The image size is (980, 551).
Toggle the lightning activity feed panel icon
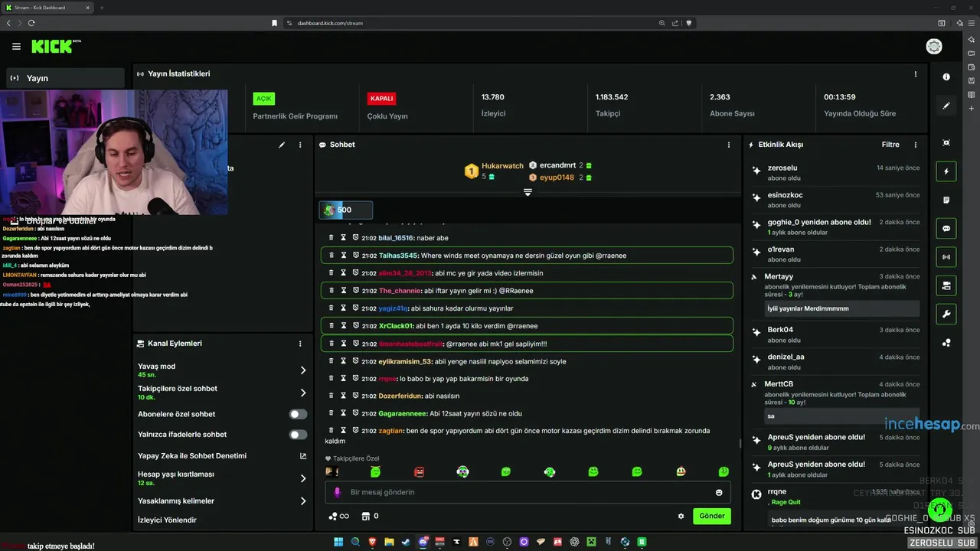(946, 171)
